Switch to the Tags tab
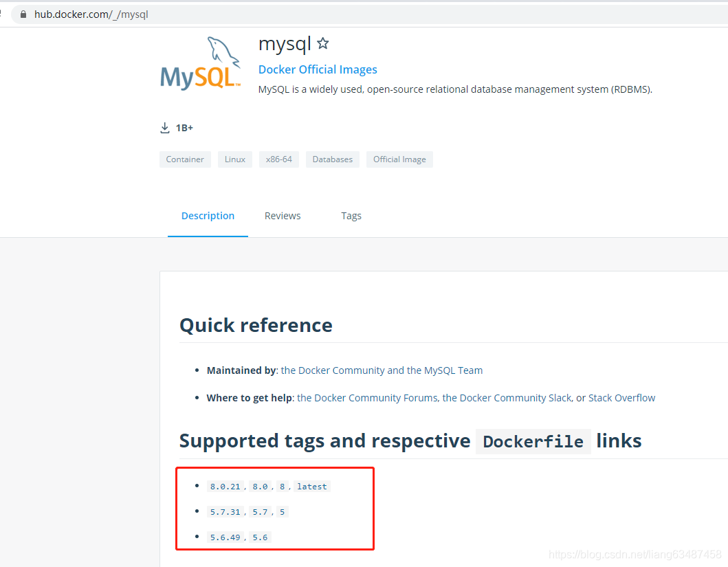Screen dimensions: 728x567 [x=351, y=216]
